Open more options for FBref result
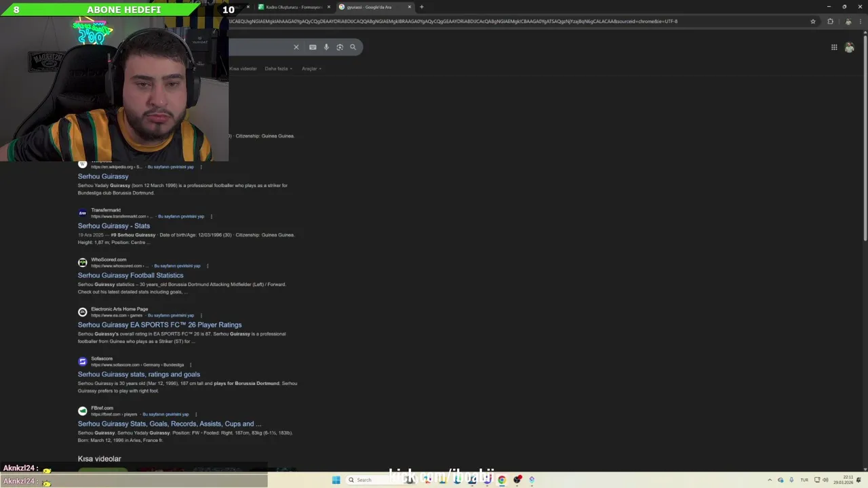 [x=196, y=414]
